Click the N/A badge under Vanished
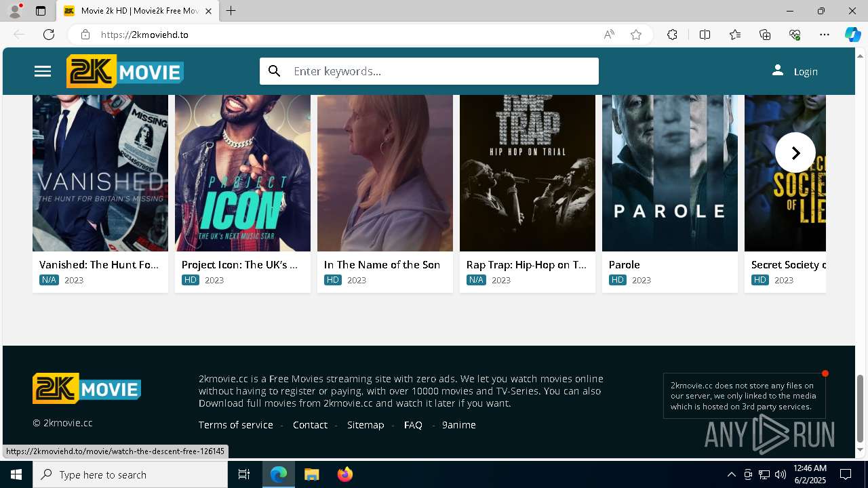Screen dimensions: 868x488 tap(49, 280)
